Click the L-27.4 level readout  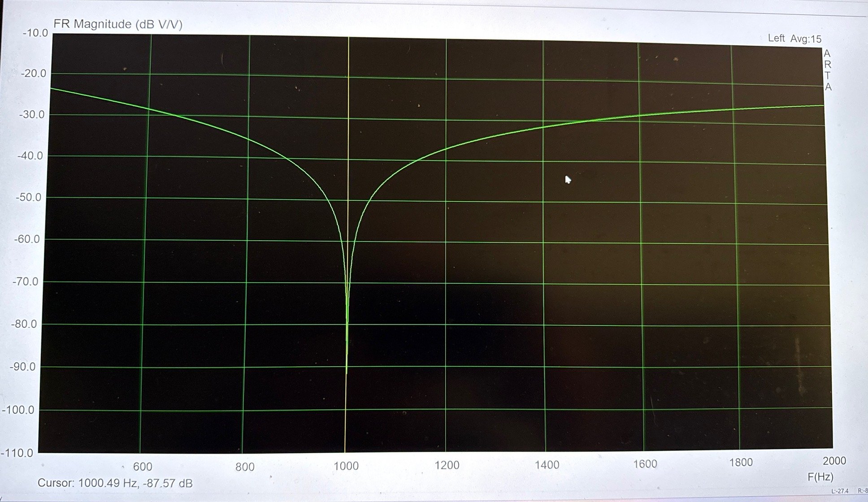[x=840, y=491]
